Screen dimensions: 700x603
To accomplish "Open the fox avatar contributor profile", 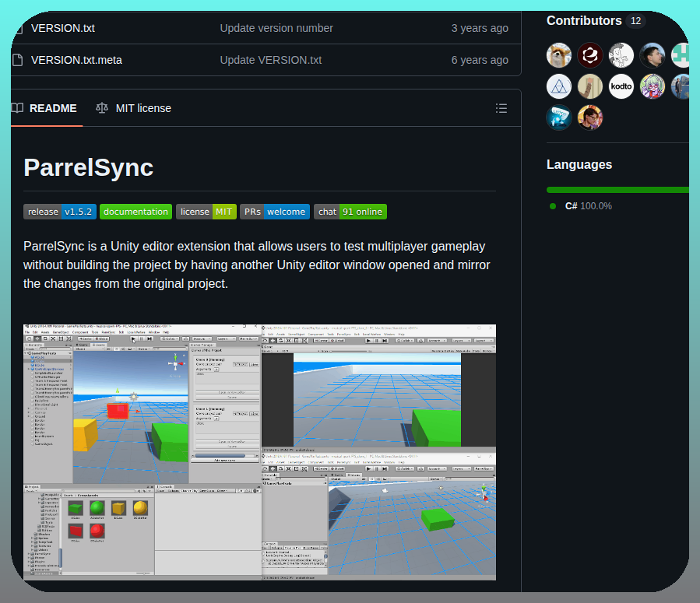I will click(559, 55).
